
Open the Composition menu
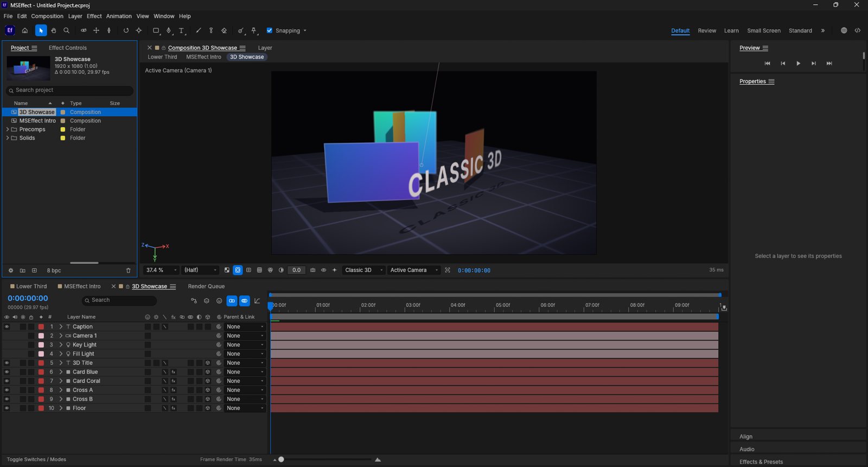[47, 16]
